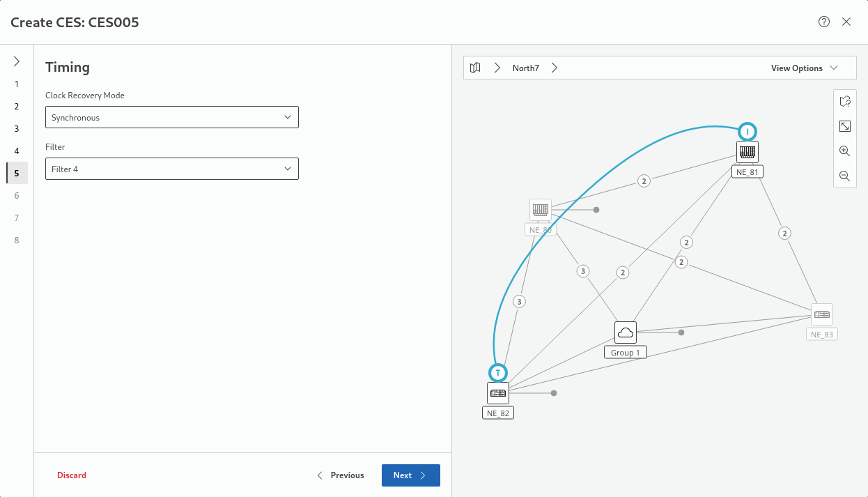Click the map icon in breadcrumb
This screenshot has width=868, height=497.
point(475,68)
